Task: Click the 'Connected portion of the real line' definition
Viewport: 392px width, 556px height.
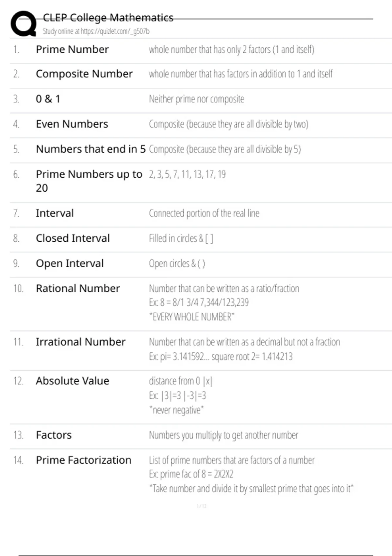Action: (204, 213)
